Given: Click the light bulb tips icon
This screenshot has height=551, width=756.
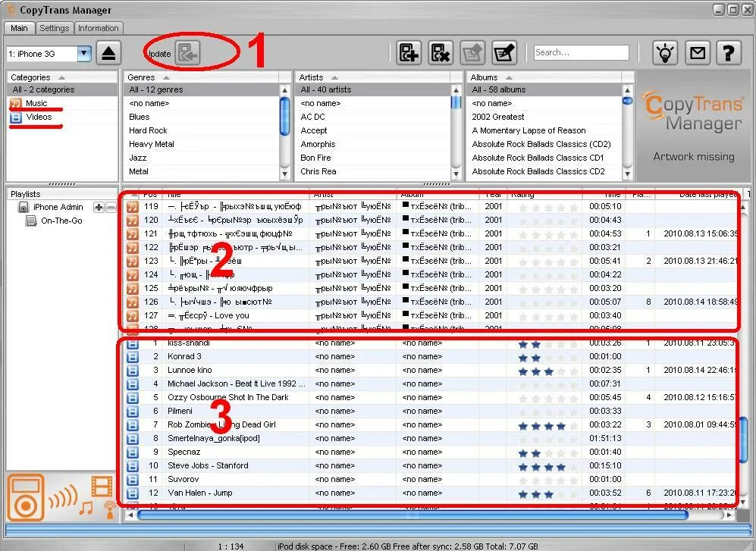Looking at the screenshot, I should tap(665, 53).
